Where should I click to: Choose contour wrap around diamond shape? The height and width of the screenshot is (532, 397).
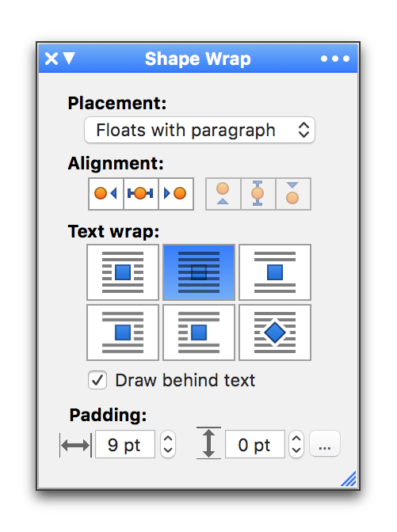point(275,332)
